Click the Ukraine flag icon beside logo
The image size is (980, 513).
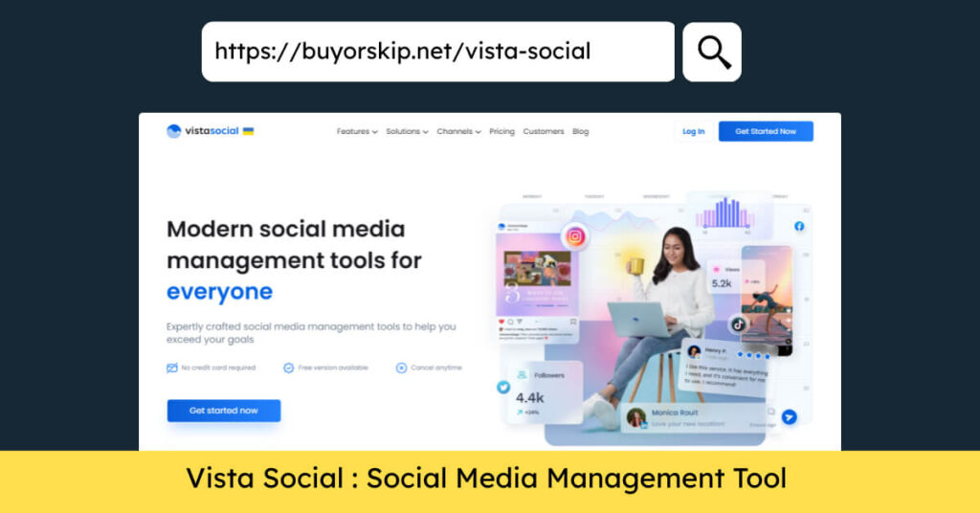248,131
